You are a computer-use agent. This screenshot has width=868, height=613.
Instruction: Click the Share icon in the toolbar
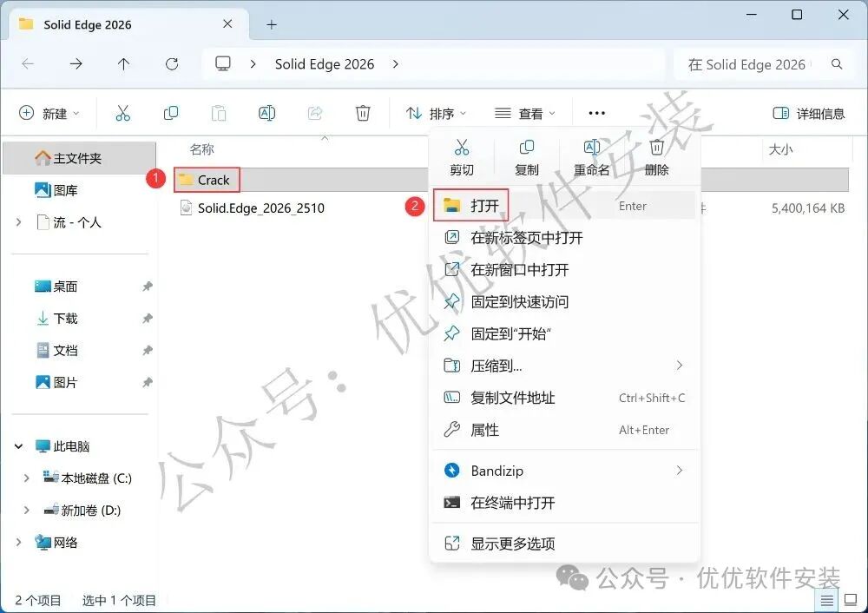point(315,114)
